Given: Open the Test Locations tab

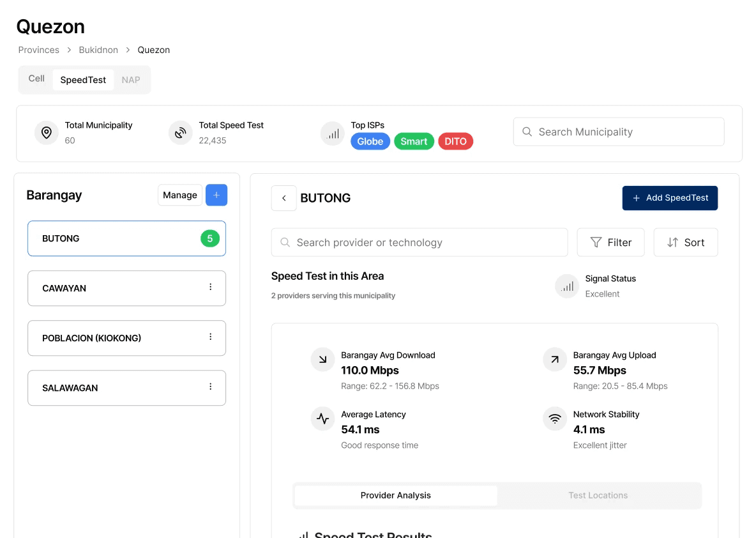Looking at the screenshot, I should [x=598, y=496].
